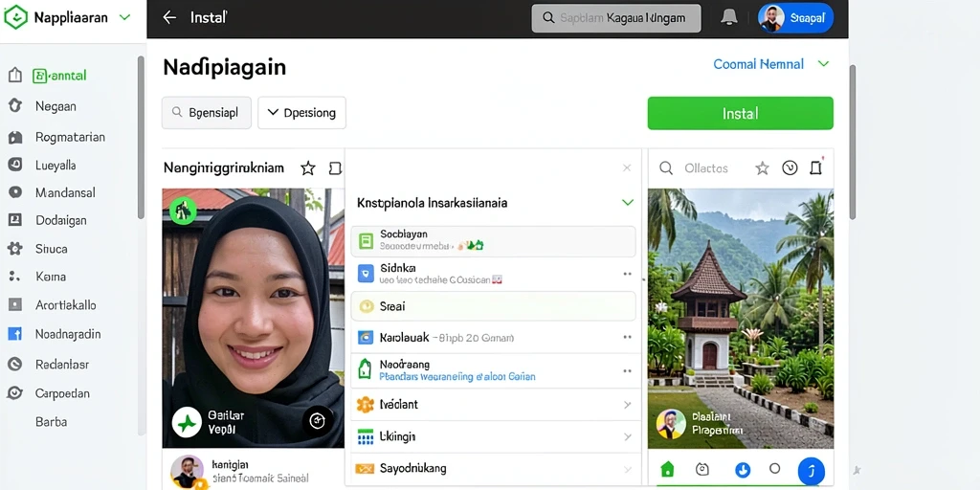
Task: Click the Bgensiapl search box
Action: click(207, 113)
